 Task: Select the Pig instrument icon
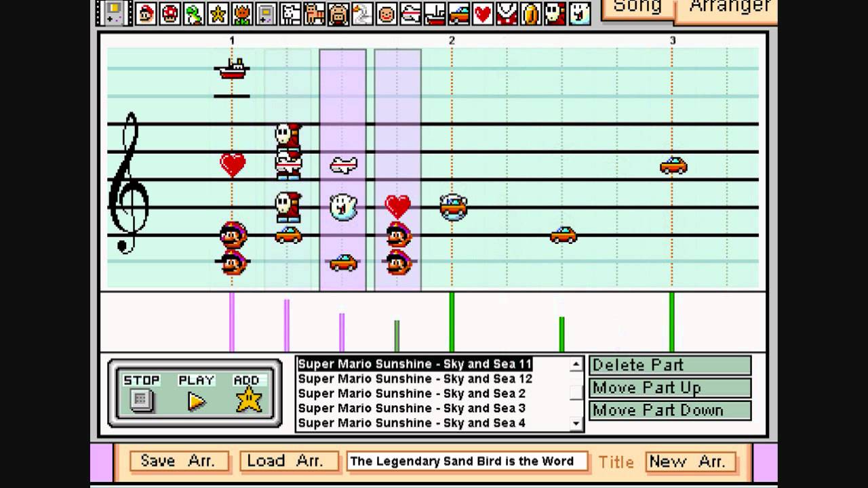[338, 14]
